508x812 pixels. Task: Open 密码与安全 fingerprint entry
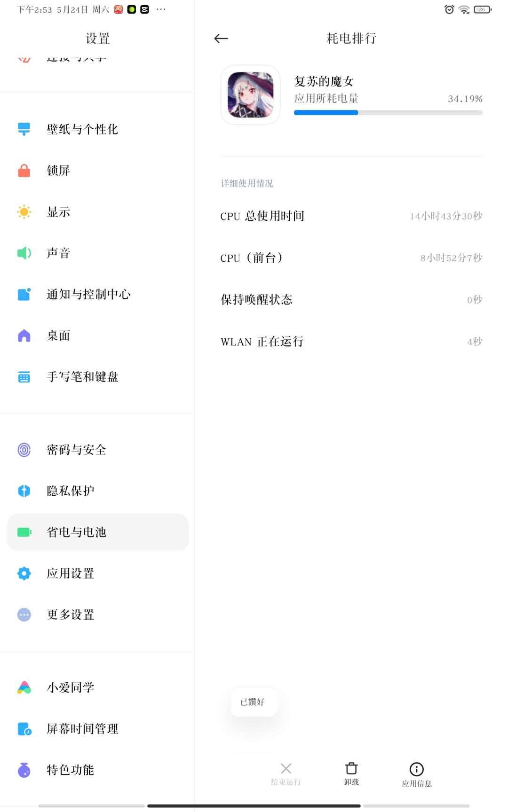pyautogui.click(x=97, y=450)
